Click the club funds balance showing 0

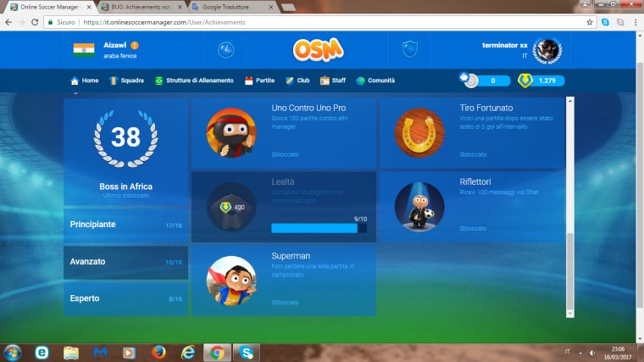tap(493, 81)
